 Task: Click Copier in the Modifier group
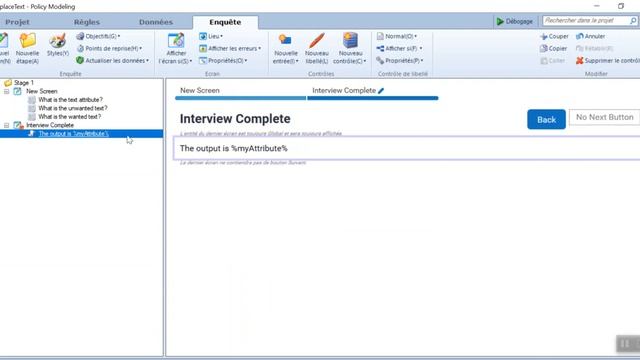pos(553,48)
